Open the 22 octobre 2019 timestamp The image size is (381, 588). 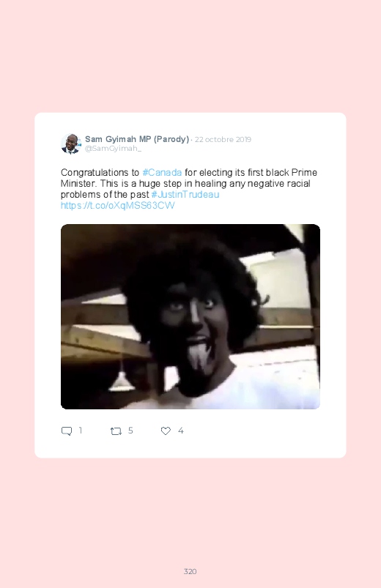click(x=223, y=140)
